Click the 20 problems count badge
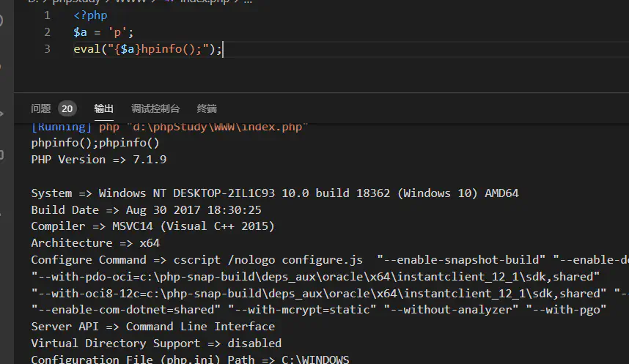Viewport: 629px width, 364px height. coord(67,108)
